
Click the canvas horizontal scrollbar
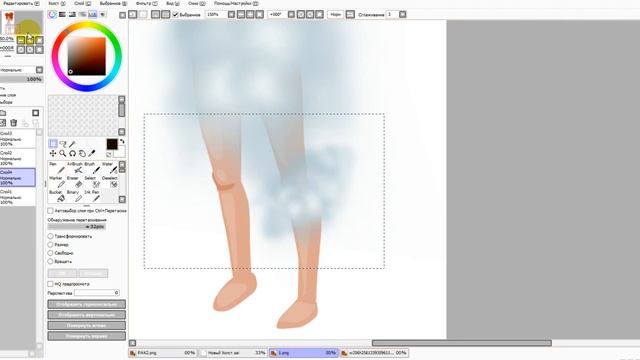click(x=462, y=343)
